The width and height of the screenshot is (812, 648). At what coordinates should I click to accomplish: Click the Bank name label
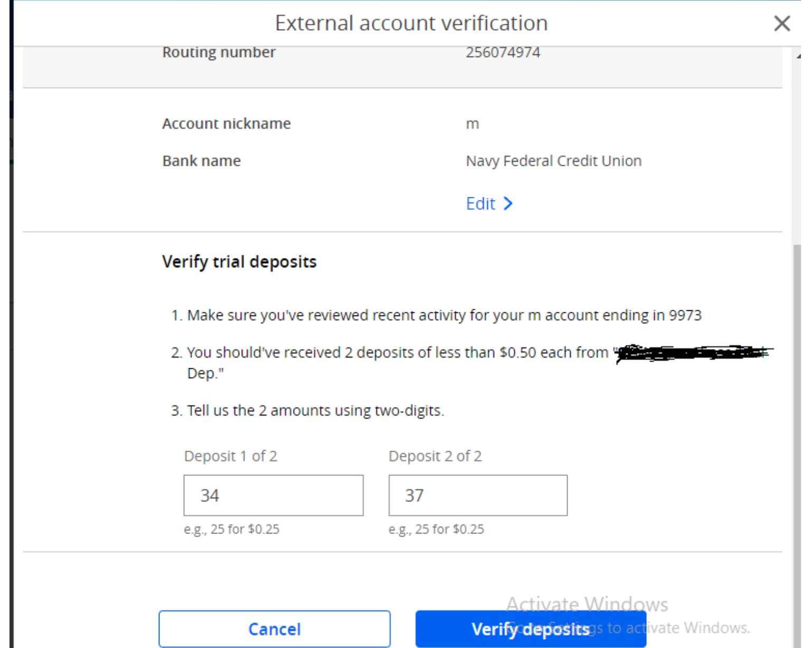point(201,161)
